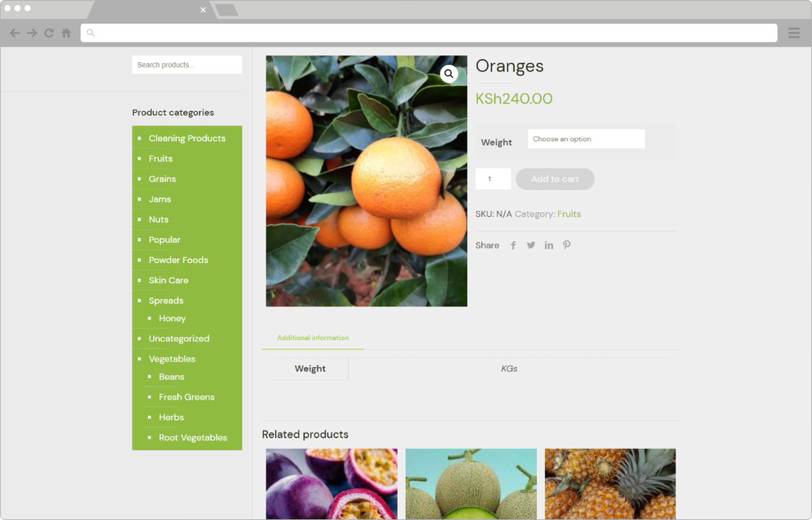Click the Related products heading
The height and width of the screenshot is (520, 812).
click(x=305, y=434)
